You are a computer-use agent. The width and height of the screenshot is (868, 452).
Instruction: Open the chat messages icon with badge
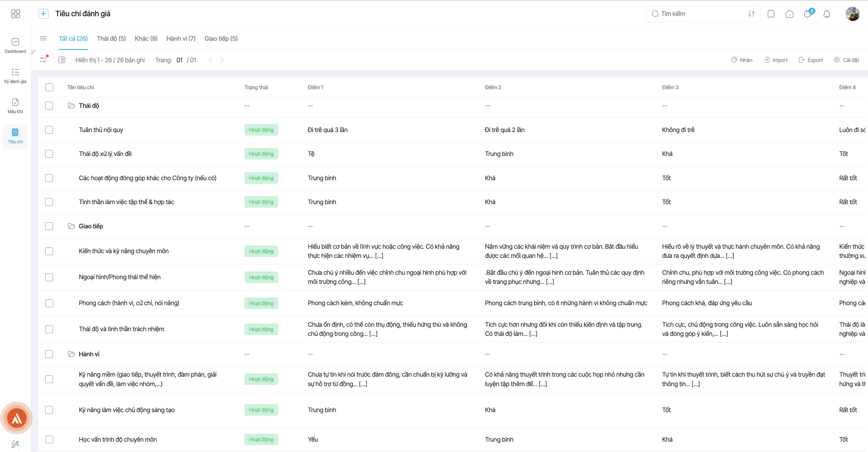[808, 14]
